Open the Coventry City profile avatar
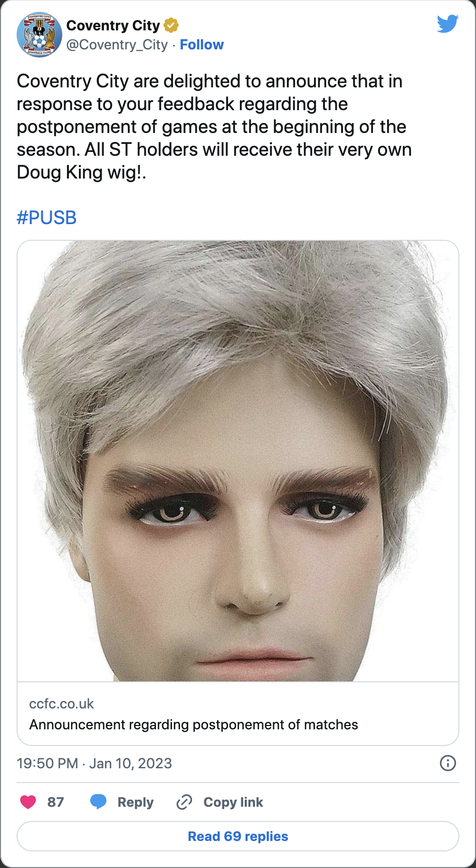This screenshot has height=868, width=476. (x=39, y=35)
